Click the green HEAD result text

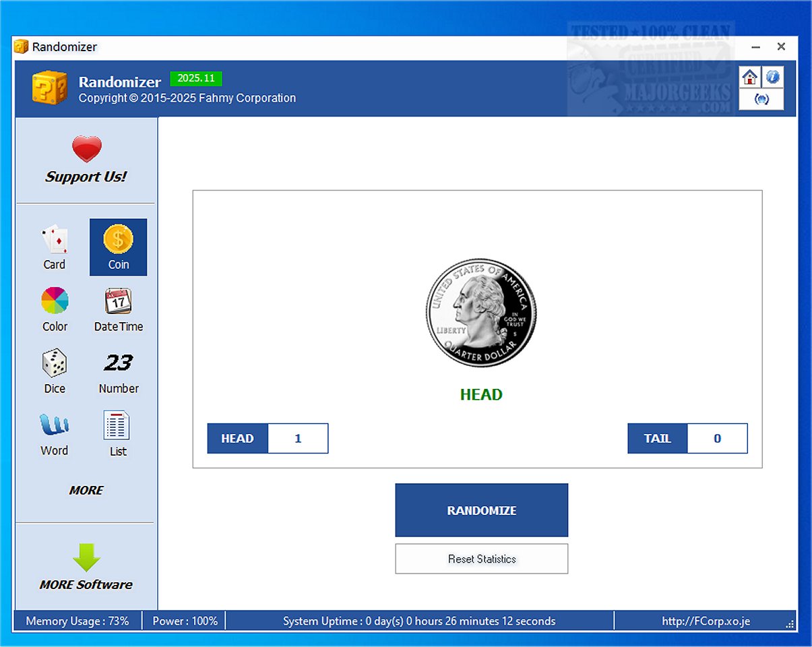tap(481, 395)
